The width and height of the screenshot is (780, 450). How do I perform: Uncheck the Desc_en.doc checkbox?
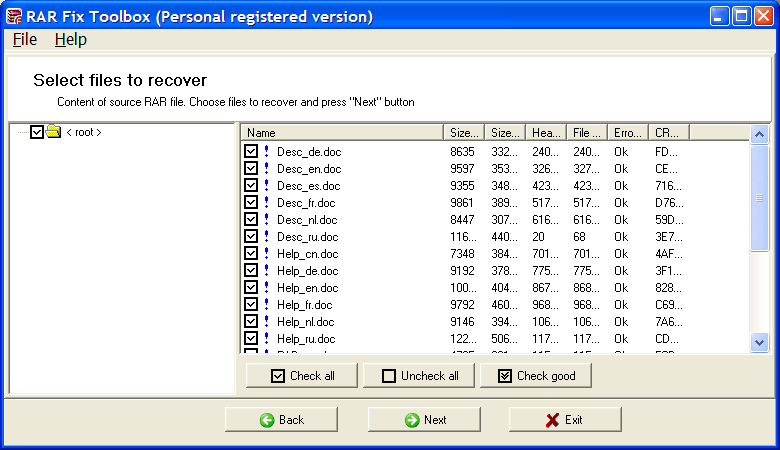pyautogui.click(x=251, y=168)
